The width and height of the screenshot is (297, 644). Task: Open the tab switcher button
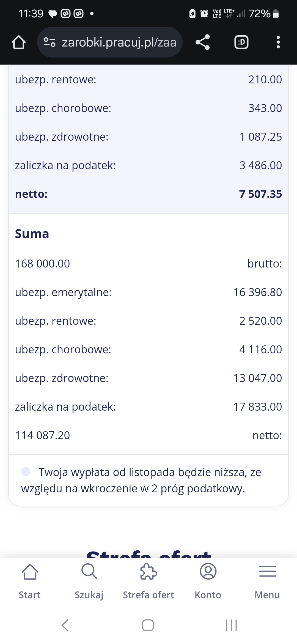coord(241,42)
